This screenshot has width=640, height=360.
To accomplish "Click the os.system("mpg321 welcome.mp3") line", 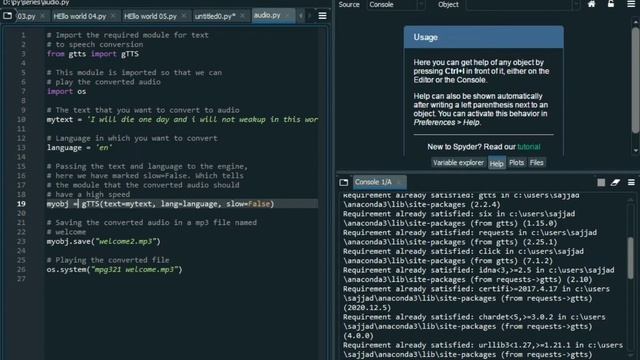I will point(114,270).
